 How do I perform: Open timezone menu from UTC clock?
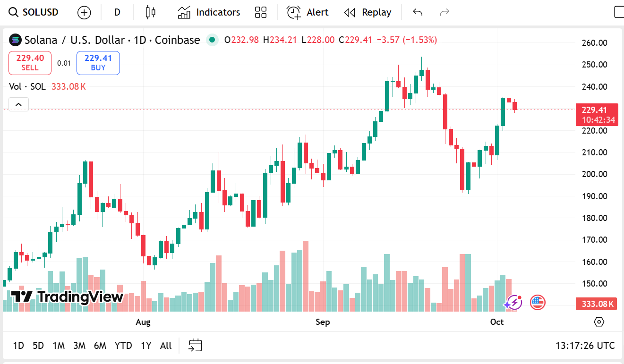[x=585, y=346]
